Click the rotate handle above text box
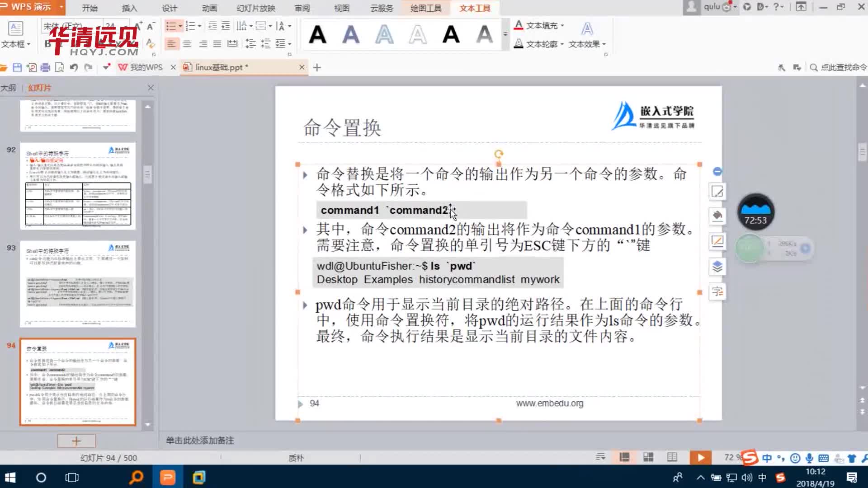 tap(499, 155)
